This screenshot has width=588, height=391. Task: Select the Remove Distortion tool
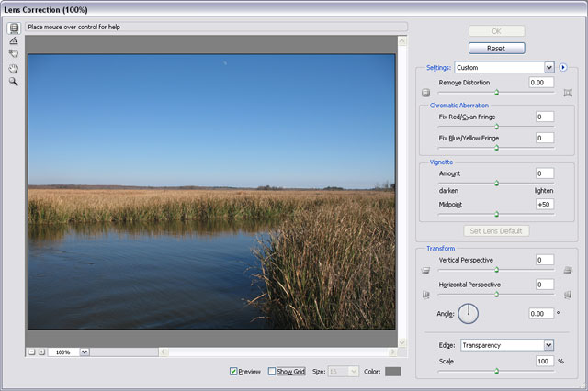coord(14,28)
